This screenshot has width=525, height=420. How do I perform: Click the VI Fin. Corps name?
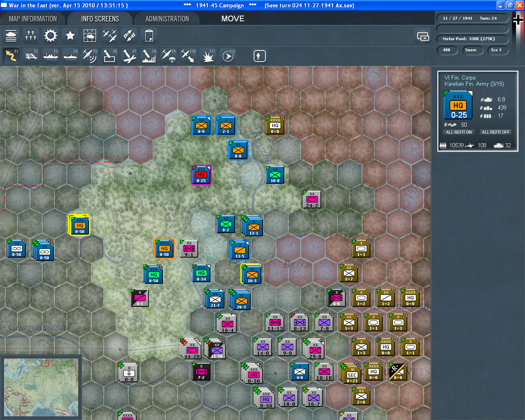(x=460, y=78)
